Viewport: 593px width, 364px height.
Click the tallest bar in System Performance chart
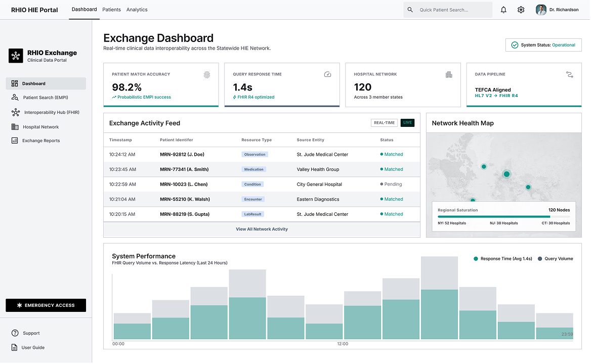click(x=442, y=299)
